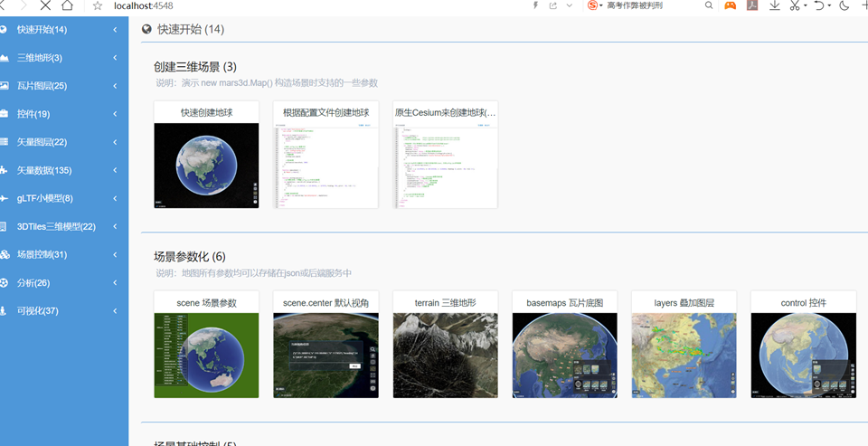Open the browser downloads icon

pos(775,5)
